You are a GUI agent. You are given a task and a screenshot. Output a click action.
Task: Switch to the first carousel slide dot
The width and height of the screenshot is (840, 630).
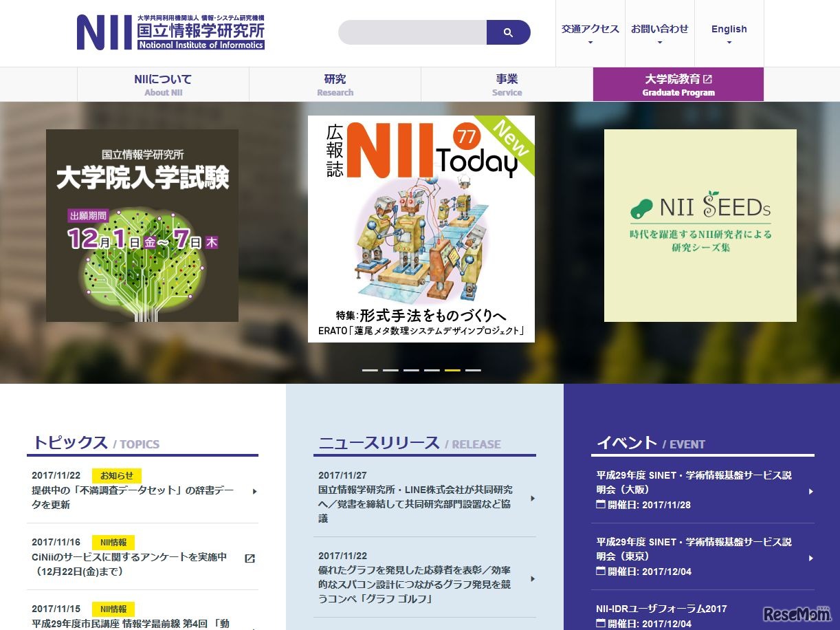pos(369,369)
